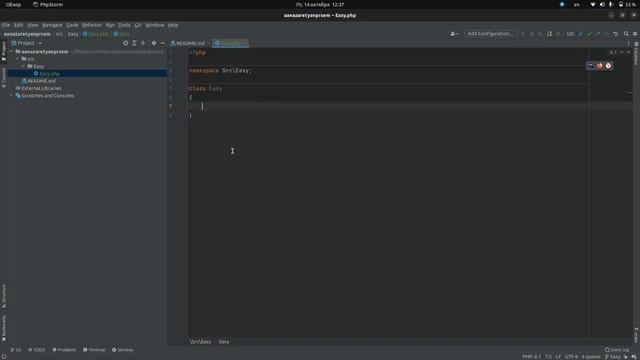Open the Git tool window at bottom
Image resolution: width=640 pixels, height=360 pixels.
click(x=16, y=350)
